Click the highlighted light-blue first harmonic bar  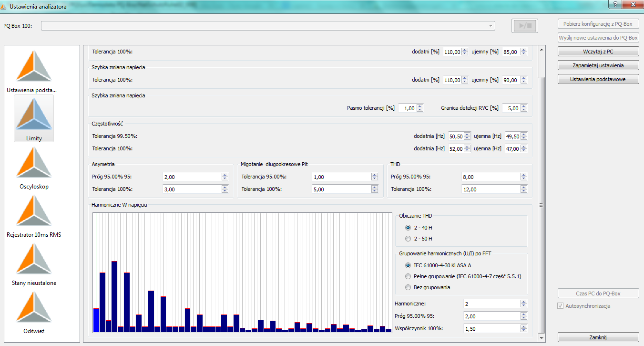pos(96,320)
